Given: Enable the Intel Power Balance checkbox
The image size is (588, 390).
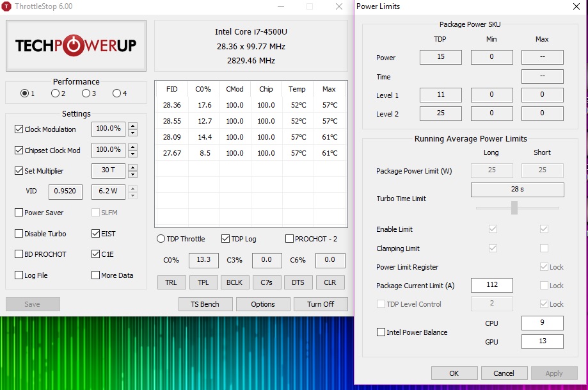Looking at the screenshot, I should tap(381, 332).
